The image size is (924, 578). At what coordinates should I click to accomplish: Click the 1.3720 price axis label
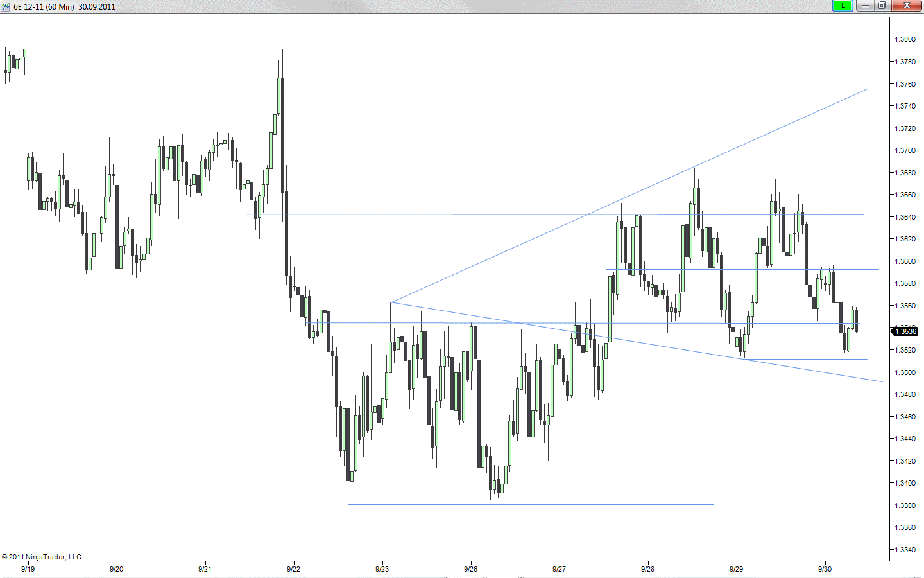905,128
